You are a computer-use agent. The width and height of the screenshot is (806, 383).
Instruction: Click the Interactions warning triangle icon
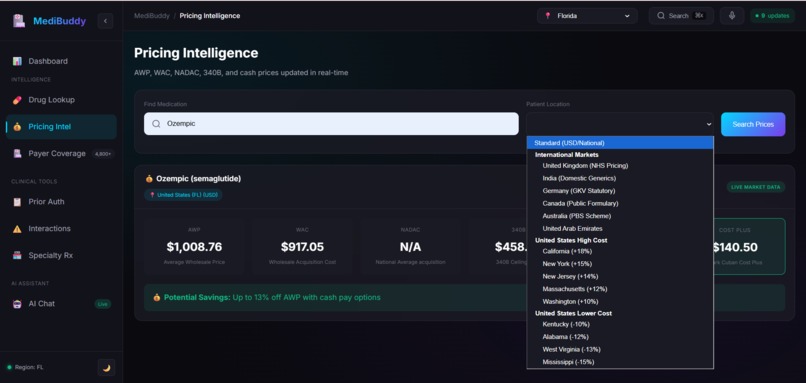click(x=17, y=229)
